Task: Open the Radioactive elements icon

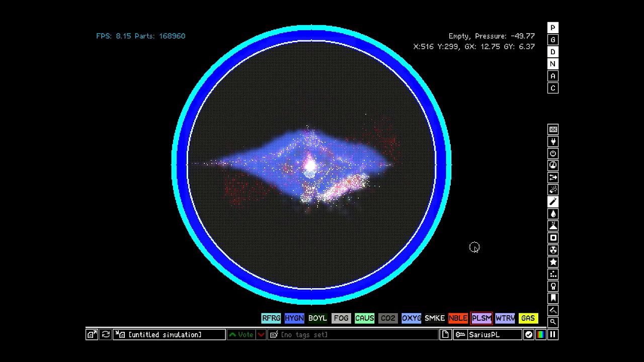Action: point(553,250)
